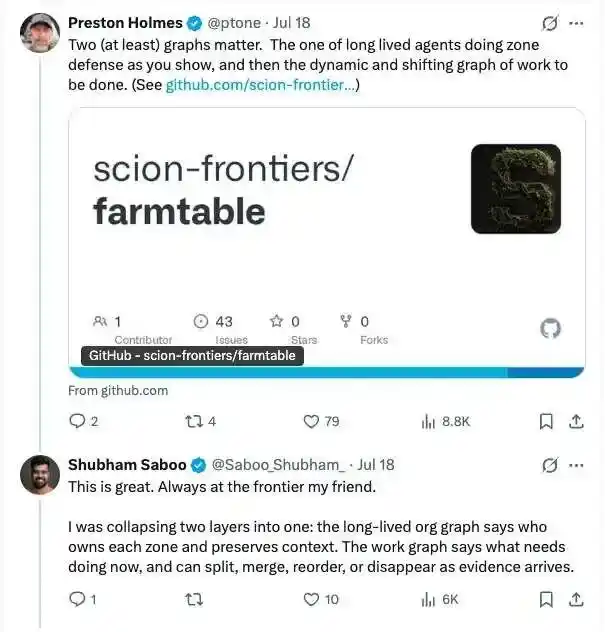Screen dimensions: 605x632
Task: Share Shubham Saboo's tweet
Action: click(x=576, y=600)
